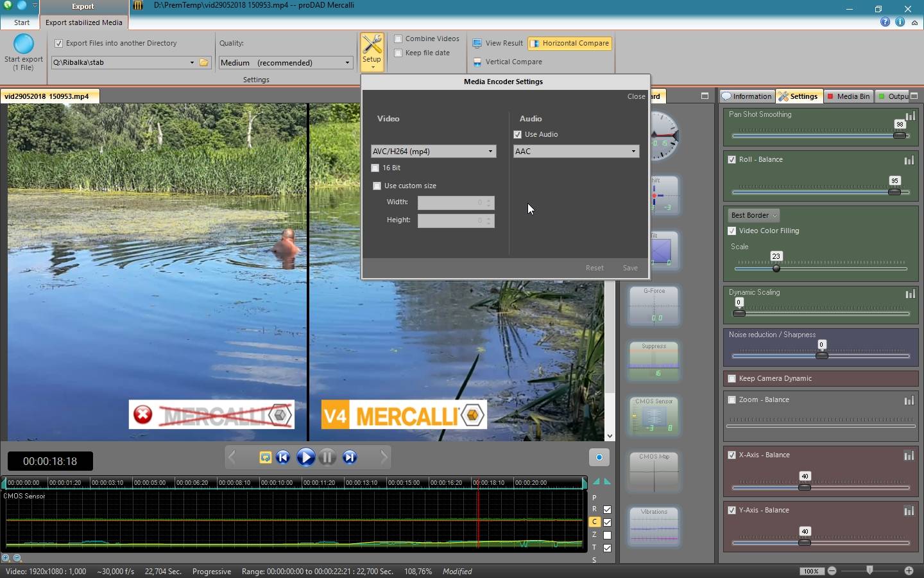Viewport: 924px width, 578px height.
Task: Expand the Best Border dropdown
Action: pos(754,215)
